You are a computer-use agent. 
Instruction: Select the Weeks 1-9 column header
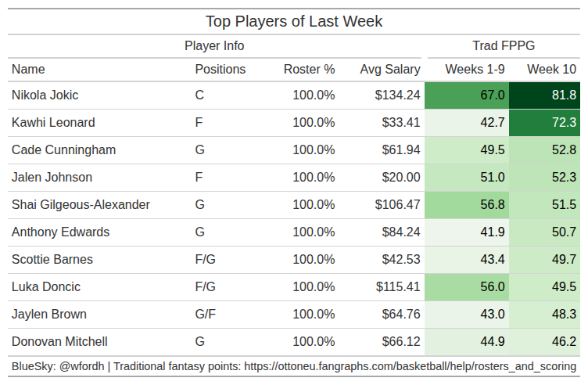click(475, 69)
